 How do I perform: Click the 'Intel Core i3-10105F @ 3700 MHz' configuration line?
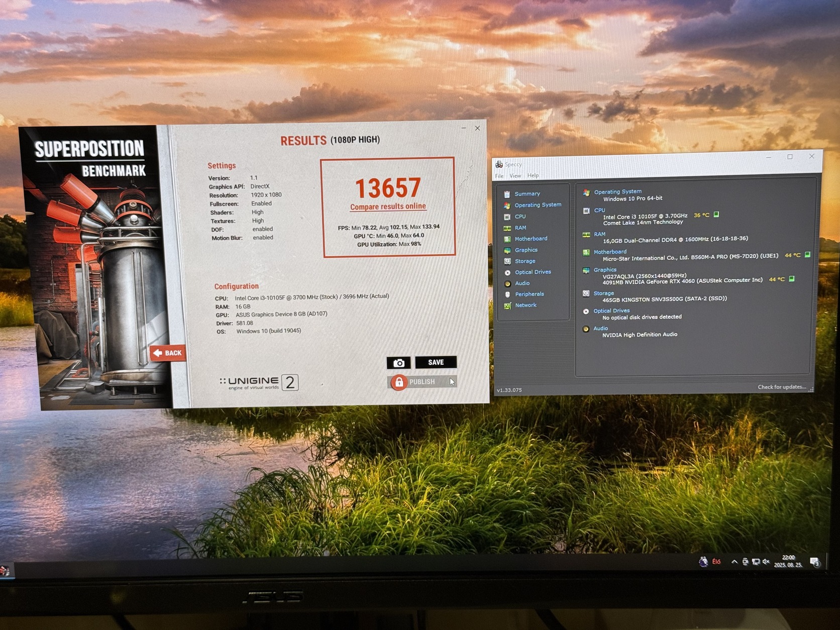(311, 297)
